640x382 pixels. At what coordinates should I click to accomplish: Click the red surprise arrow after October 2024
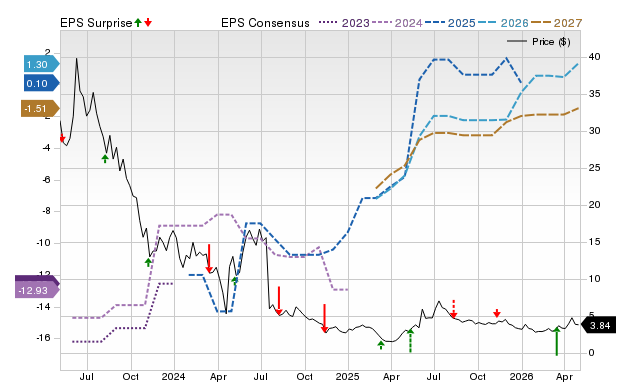(x=324, y=318)
